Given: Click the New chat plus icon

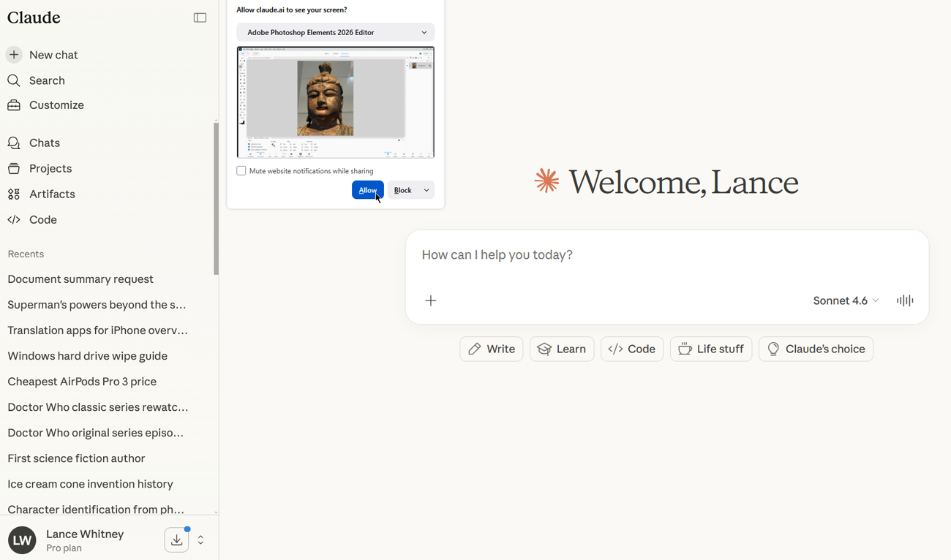Looking at the screenshot, I should tap(14, 55).
